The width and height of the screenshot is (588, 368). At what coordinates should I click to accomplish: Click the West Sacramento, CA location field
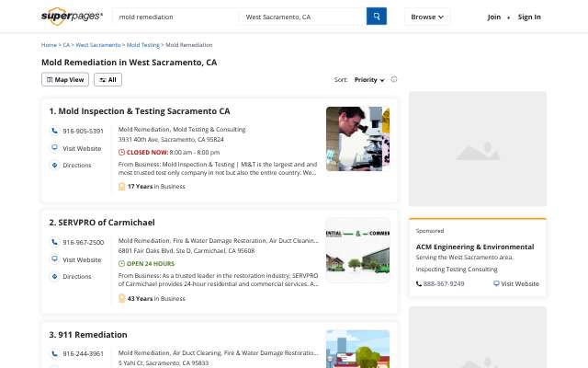(x=302, y=17)
